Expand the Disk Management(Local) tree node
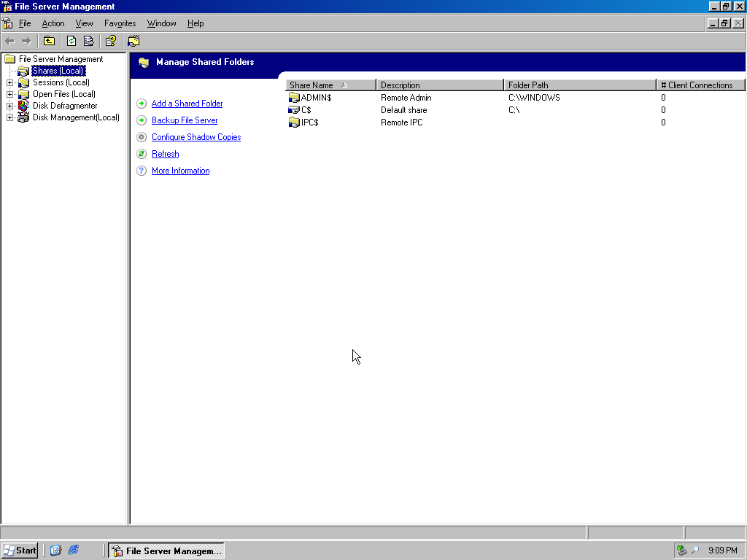The height and width of the screenshot is (560, 747). point(10,117)
